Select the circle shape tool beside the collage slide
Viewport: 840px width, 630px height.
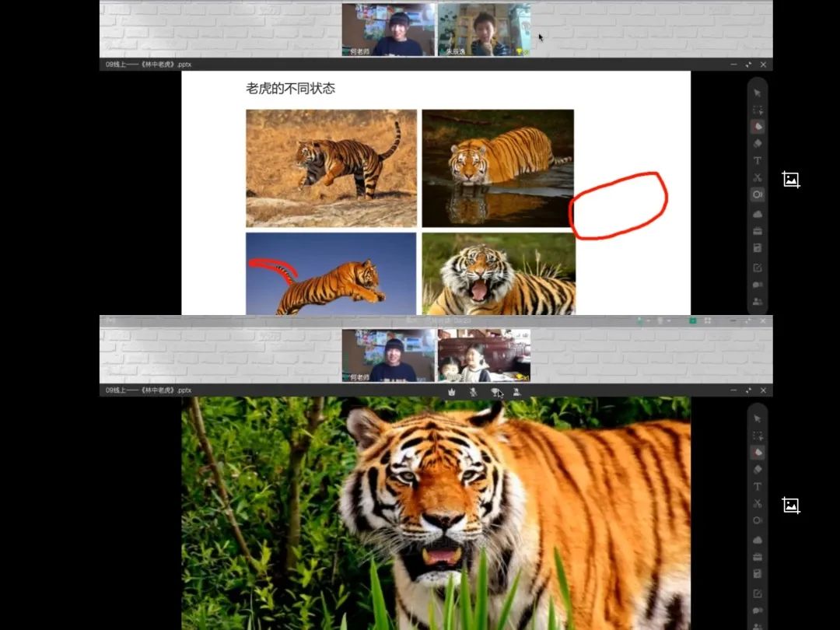tap(758, 194)
